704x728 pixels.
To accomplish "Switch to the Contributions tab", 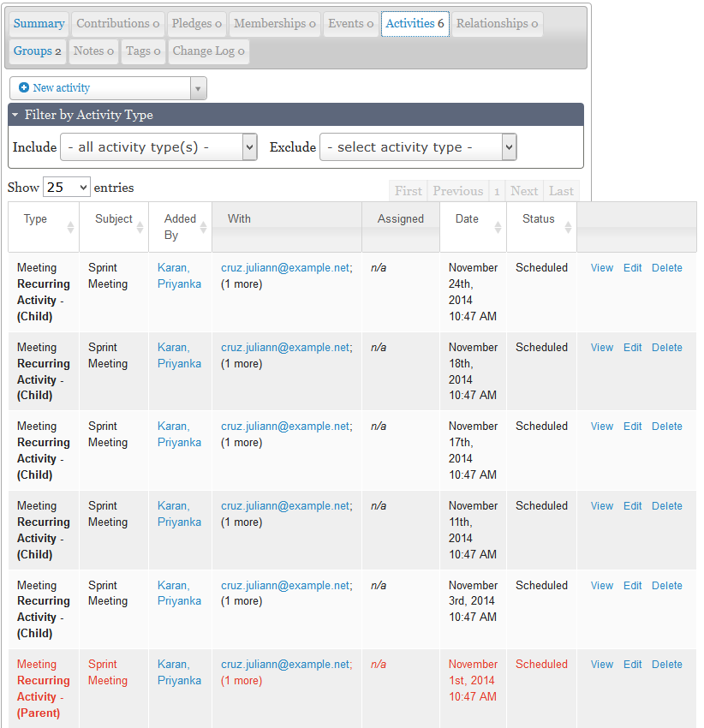I will point(118,24).
